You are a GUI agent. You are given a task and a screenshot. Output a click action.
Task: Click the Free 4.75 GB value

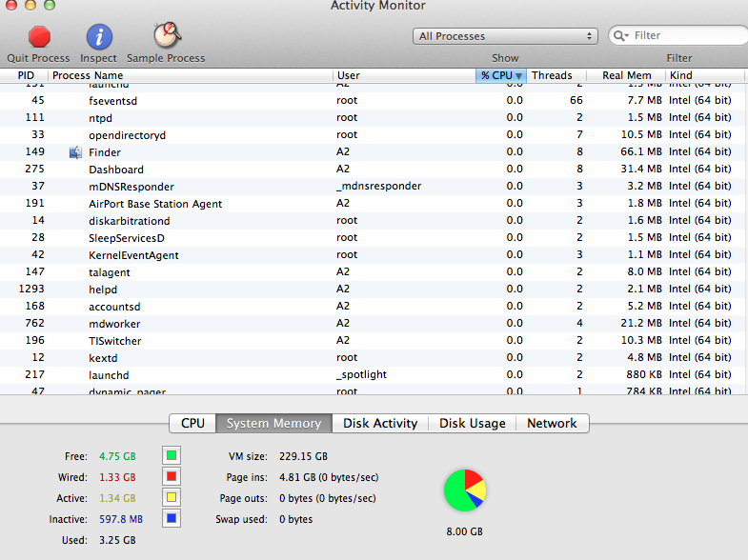(117, 456)
